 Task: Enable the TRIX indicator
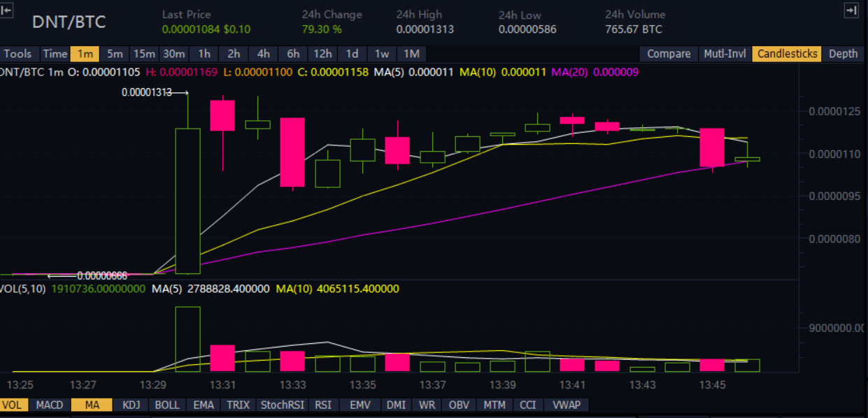point(239,405)
